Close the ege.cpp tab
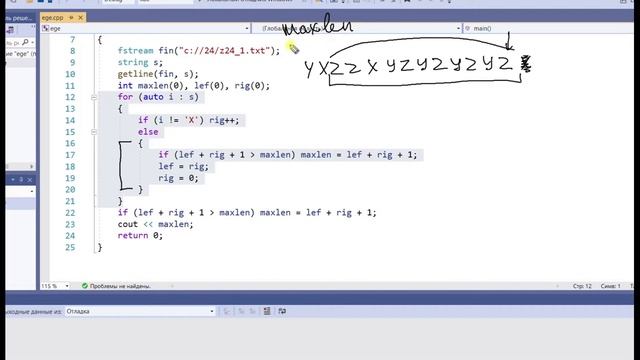 click(80, 18)
